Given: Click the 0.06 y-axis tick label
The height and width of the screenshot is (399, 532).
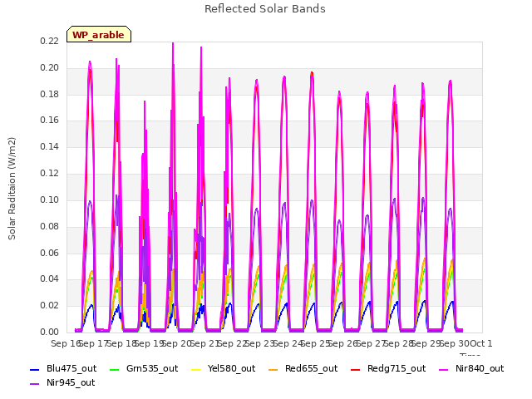Looking at the screenshot, I should point(49,253).
